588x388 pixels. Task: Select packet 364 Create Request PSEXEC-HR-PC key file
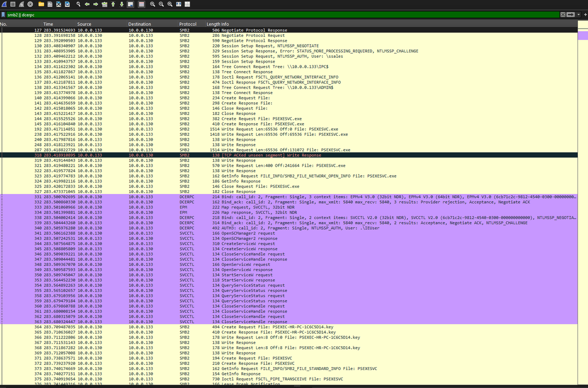click(289, 327)
